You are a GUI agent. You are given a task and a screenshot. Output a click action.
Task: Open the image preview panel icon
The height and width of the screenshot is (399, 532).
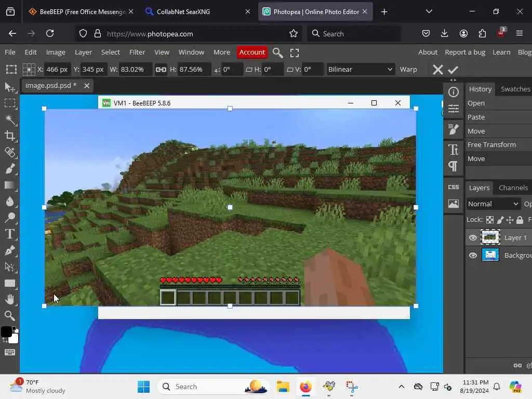click(453, 204)
